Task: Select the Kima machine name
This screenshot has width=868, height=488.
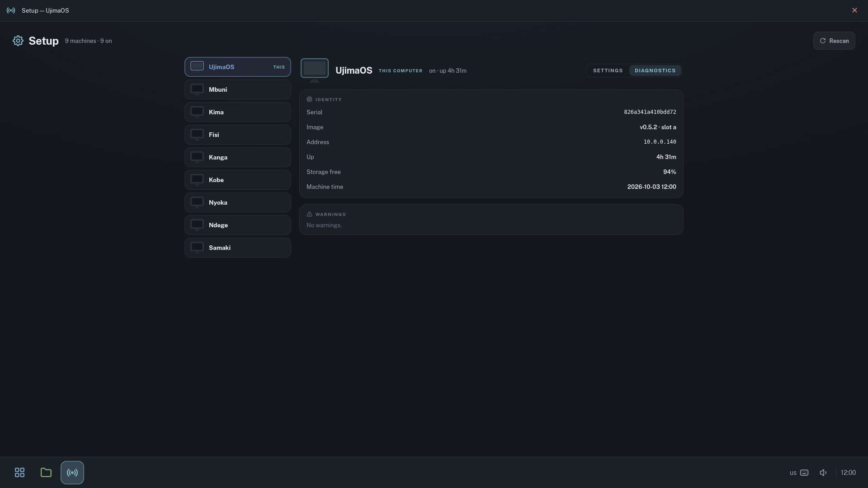Action: 216,112
